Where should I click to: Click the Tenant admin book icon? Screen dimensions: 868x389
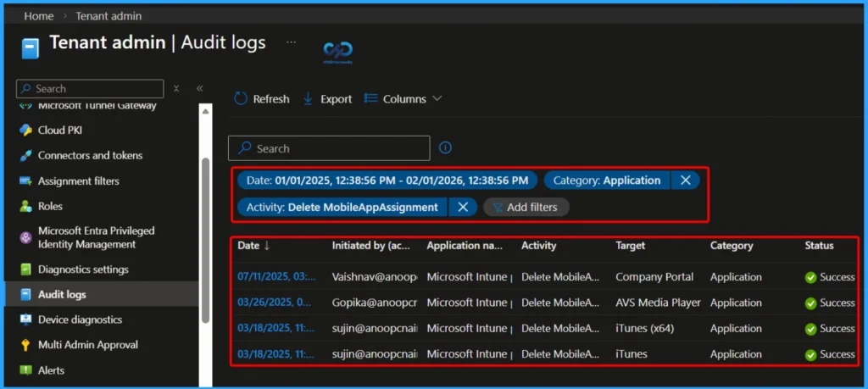31,48
